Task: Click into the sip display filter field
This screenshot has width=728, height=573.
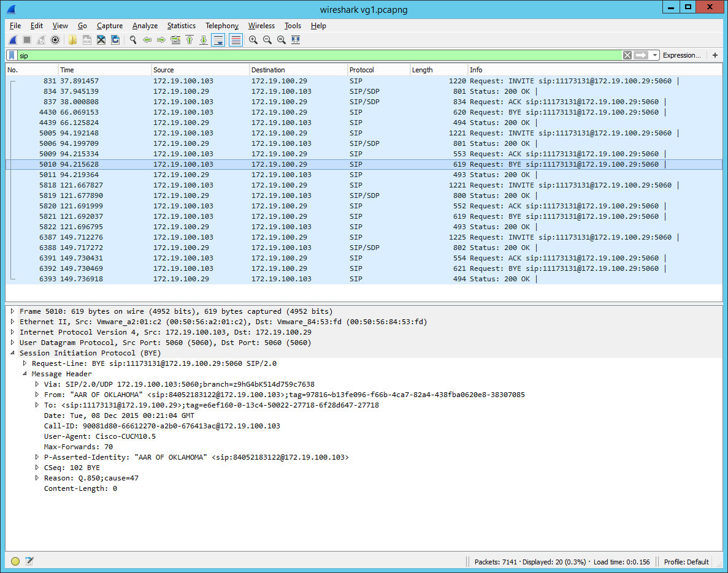Action: [x=320, y=55]
